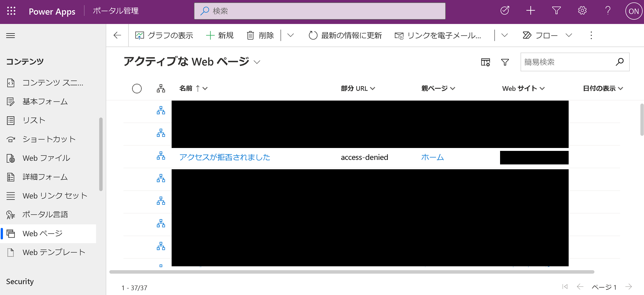Open Web リンク セット in sidebar
The image size is (644, 295).
(x=48, y=196)
